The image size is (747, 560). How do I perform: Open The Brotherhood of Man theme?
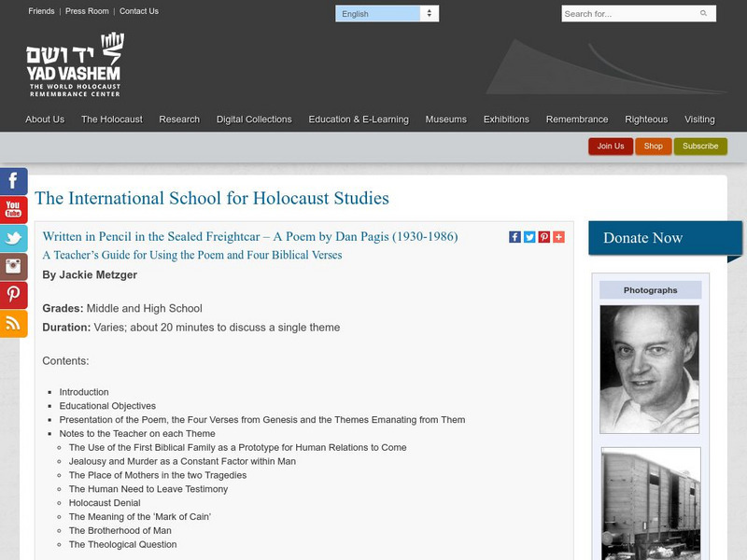coord(120,530)
